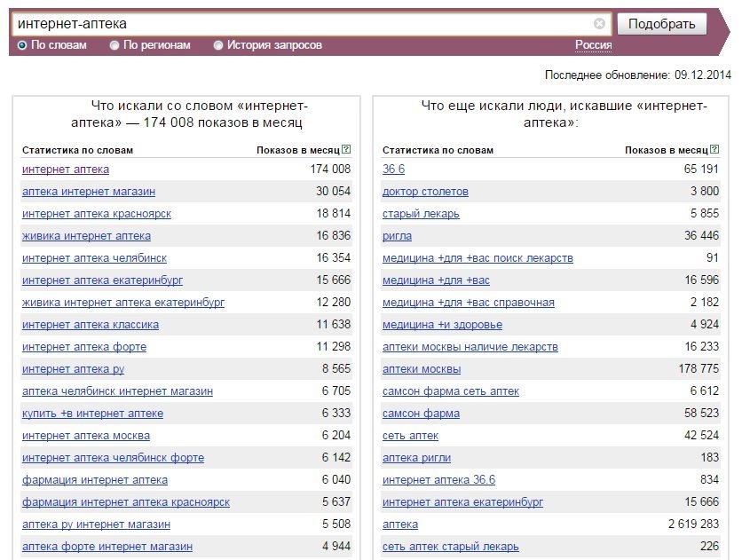Click the "доктор столетов" link

(425, 192)
